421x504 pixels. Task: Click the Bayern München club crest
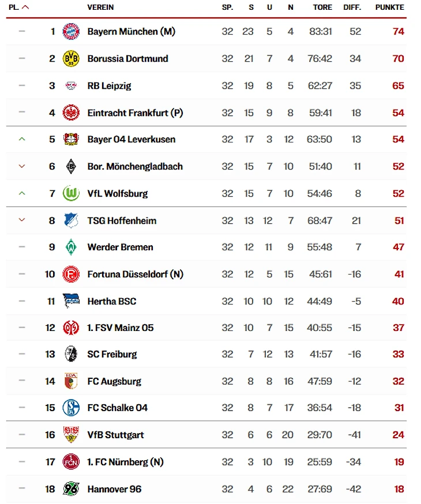(71, 32)
